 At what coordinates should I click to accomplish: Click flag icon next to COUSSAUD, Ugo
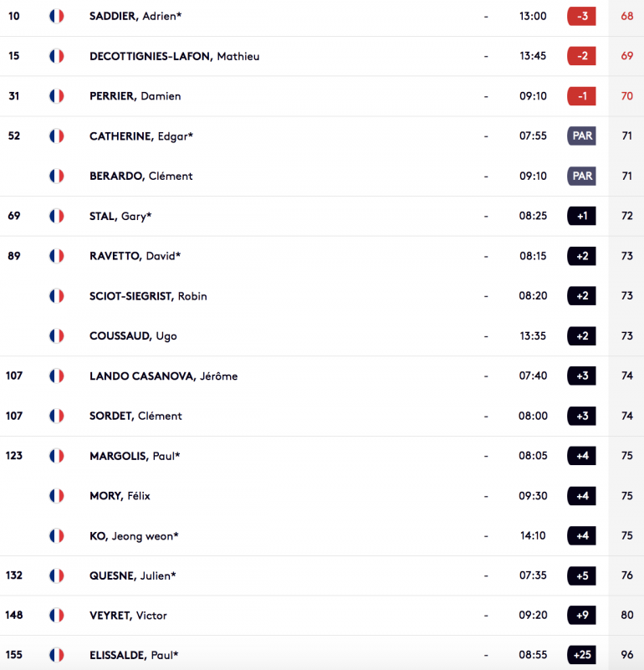tap(56, 336)
